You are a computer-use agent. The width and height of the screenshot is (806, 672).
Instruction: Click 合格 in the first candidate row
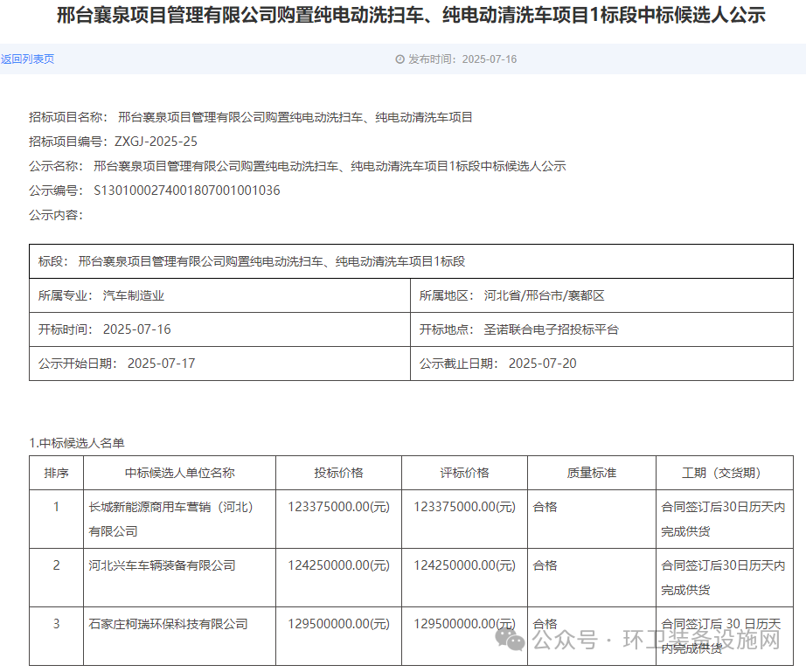(x=545, y=507)
